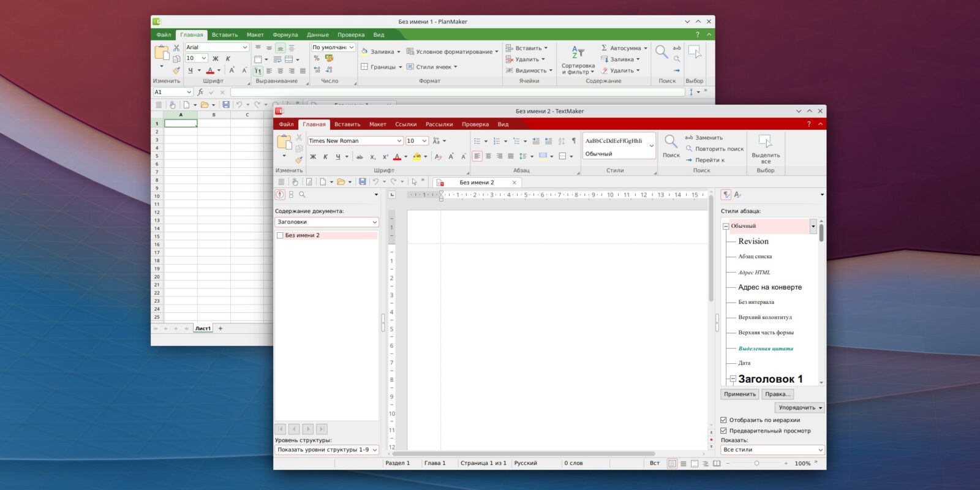Click Выделить все icon in TextMaker
Image resolution: width=980 pixels, height=490 pixels.
click(x=765, y=141)
